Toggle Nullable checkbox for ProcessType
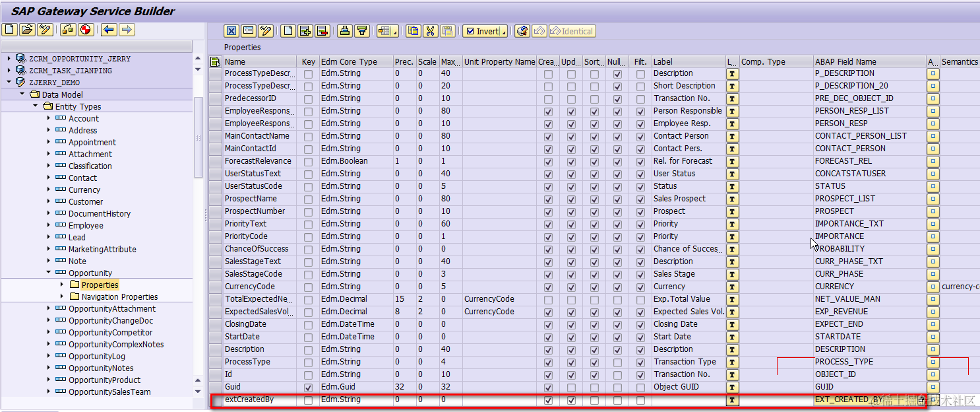 617,362
